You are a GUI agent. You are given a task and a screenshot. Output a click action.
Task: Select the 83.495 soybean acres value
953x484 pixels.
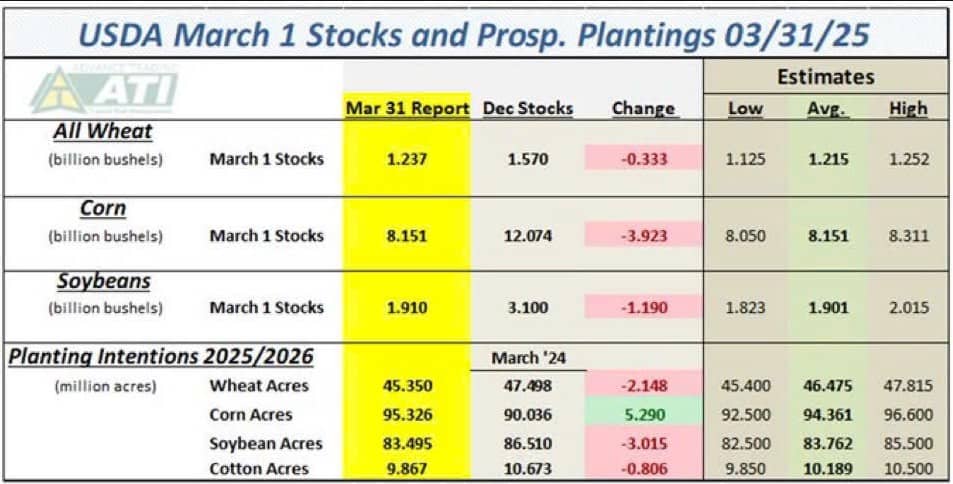[407, 442]
